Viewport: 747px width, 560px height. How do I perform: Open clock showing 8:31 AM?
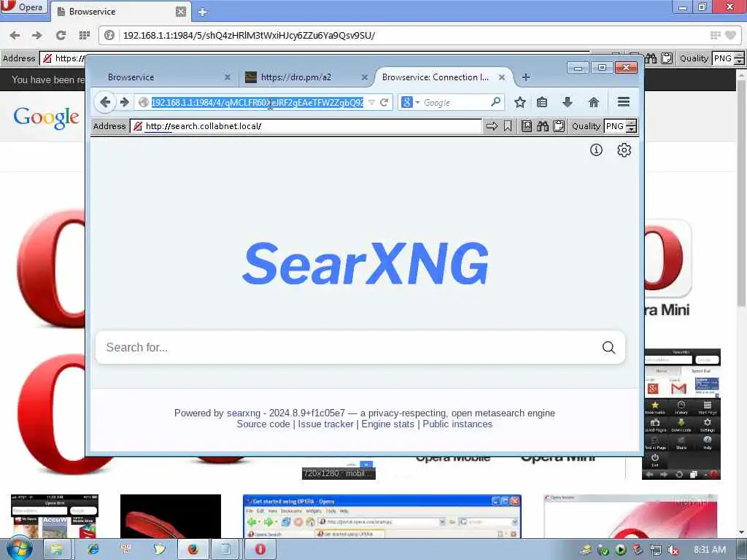[710, 550]
